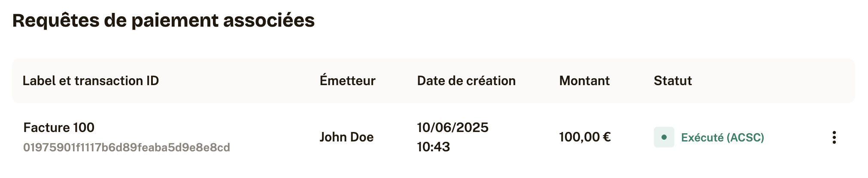Sort by Date de création column

pos(466,81)
